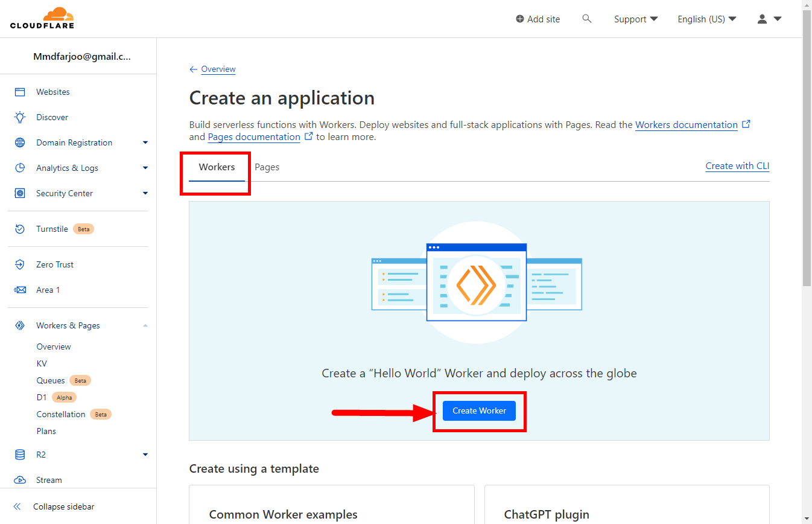Screen dimensions: 812x524
Task: Open the English (US) language dropdown
Action: pos(707,19)
